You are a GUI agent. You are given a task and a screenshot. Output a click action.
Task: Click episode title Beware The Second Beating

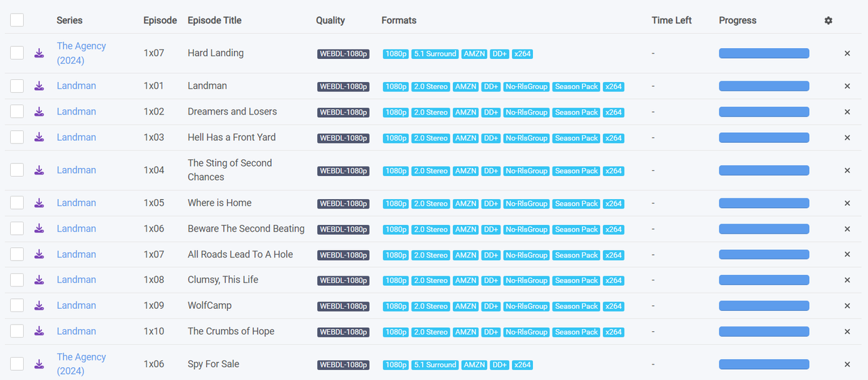coord(246,229)
